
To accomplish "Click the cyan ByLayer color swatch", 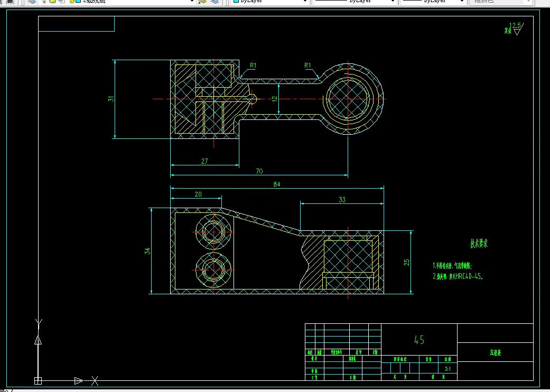I will click(x=236, y=2).
